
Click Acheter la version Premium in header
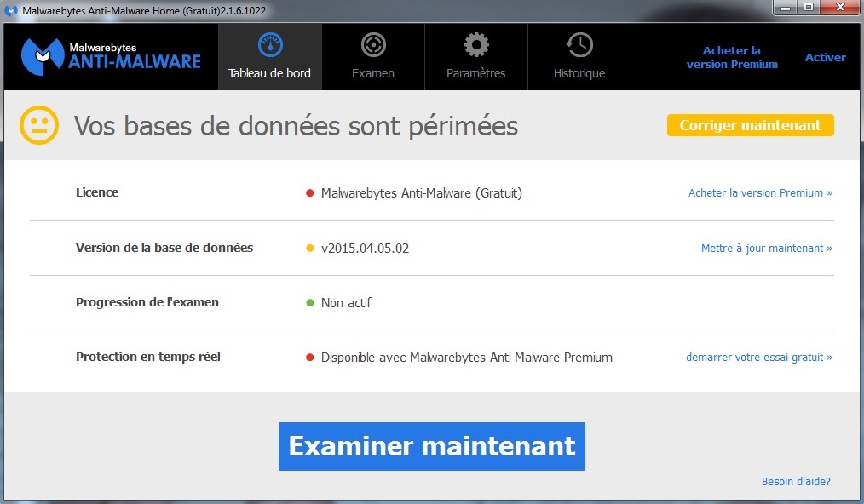point(732,57)
